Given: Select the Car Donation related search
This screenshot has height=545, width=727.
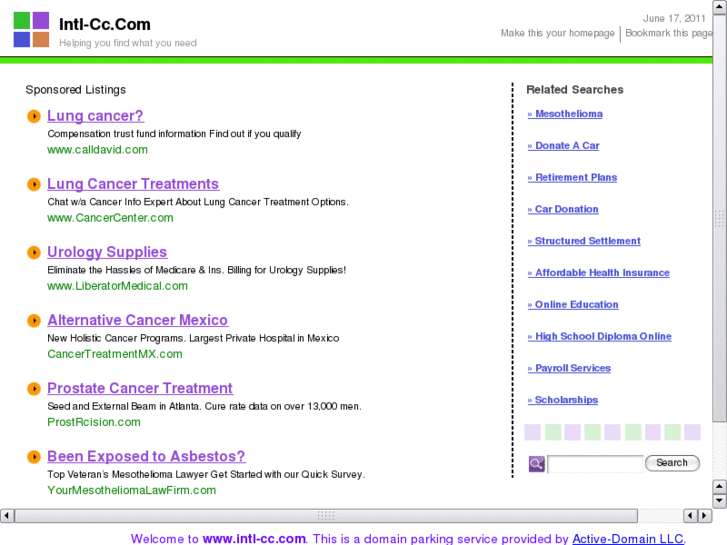Looking at the screenshot, I should [x=563, y=209].
